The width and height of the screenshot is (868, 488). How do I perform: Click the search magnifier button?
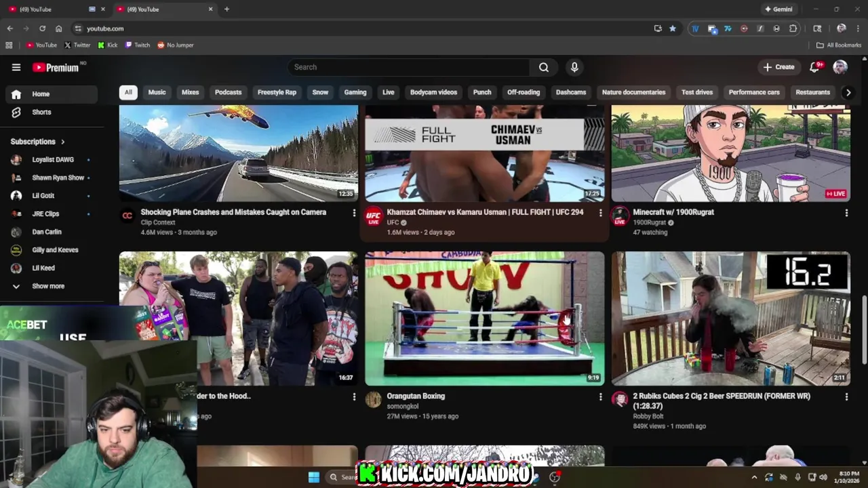tap(544, 67)
